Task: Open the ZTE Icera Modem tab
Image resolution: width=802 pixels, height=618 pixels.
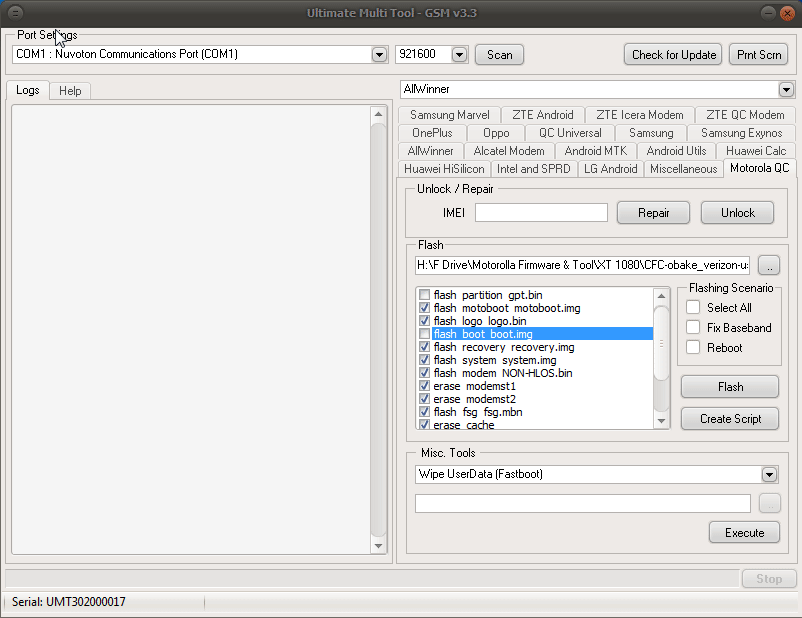Action: point(639,115)
